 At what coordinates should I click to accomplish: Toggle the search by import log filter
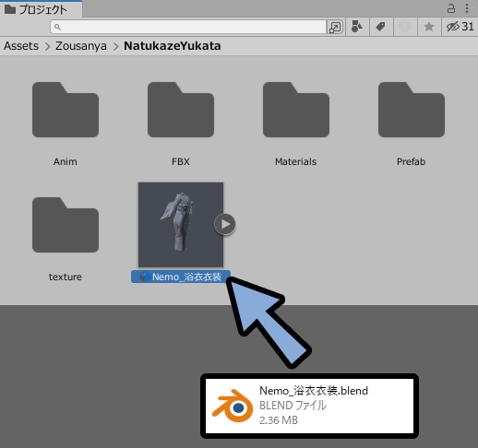coord(405,27)
